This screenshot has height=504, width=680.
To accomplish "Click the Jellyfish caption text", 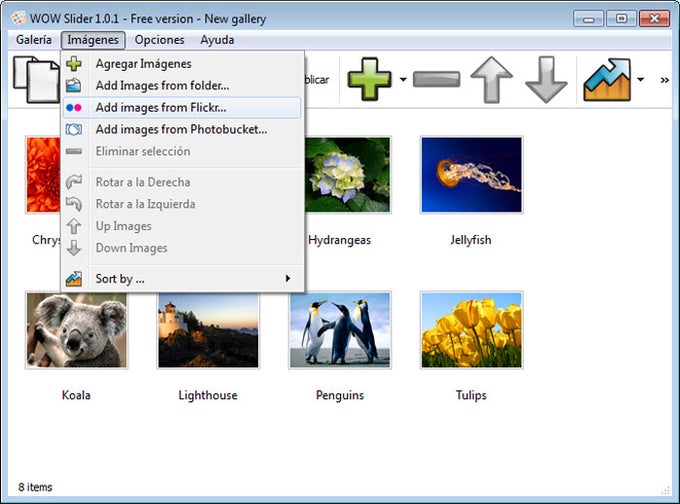I will point(471,240).
